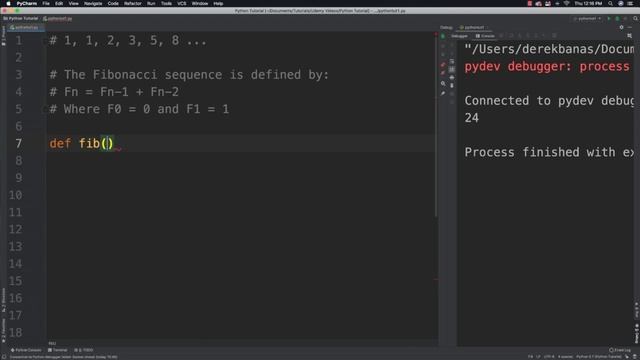
Task: Click Mute Breakpoints icon
Action: click(x=443, y=73)
